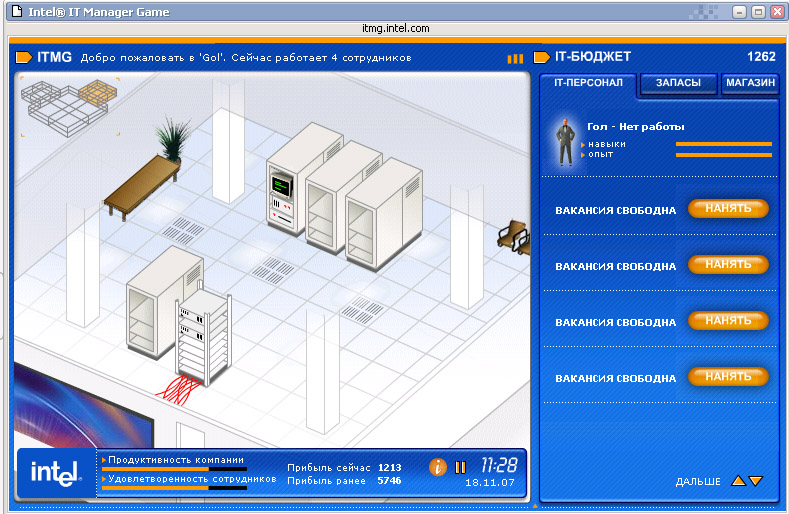Open the МАГАЗИН tab
The height and width of the screenshot is (514, 789).
[x=750, y=83]
